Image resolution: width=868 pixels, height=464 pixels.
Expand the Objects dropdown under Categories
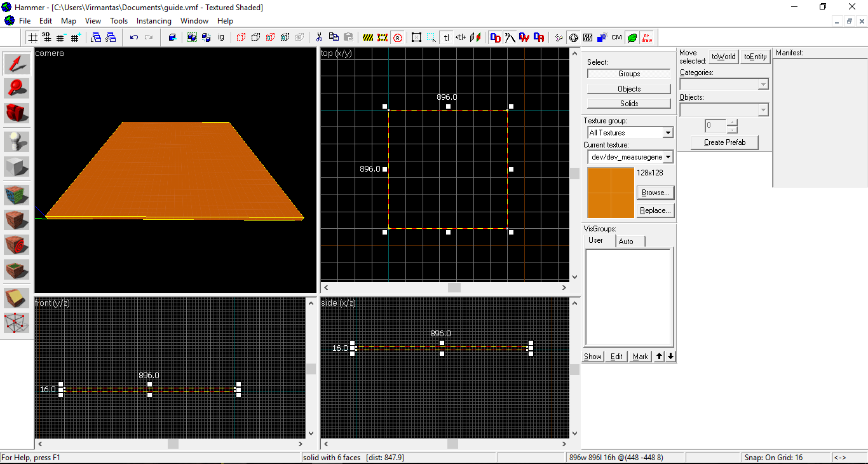coord(764,110)
